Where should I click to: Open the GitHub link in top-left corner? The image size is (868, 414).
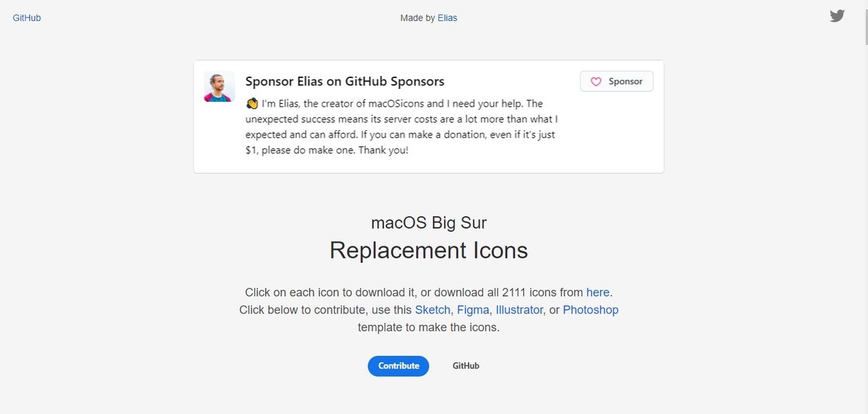coord(26,18)
